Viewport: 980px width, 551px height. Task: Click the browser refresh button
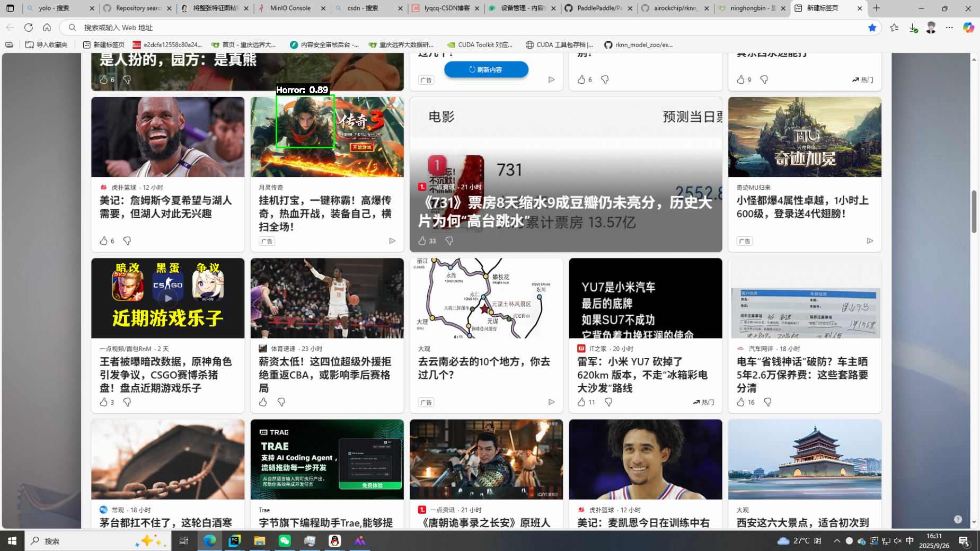(29, 28)
